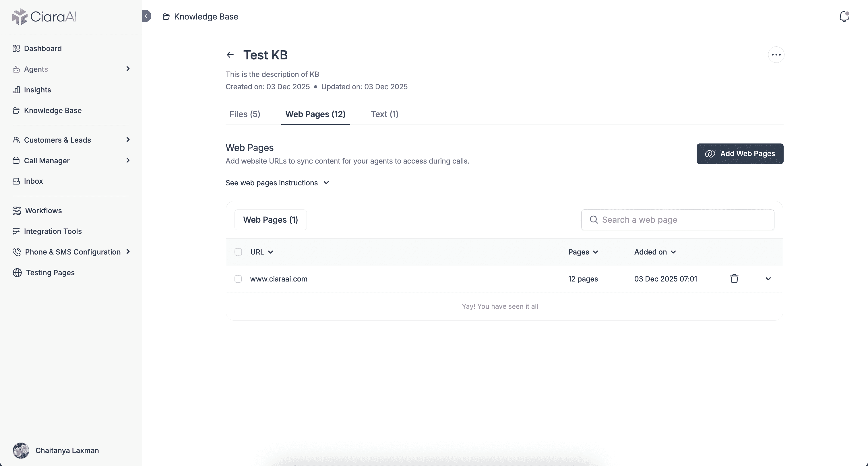Click the back arrow beside Test KB
868x466 pixels.
230,55
